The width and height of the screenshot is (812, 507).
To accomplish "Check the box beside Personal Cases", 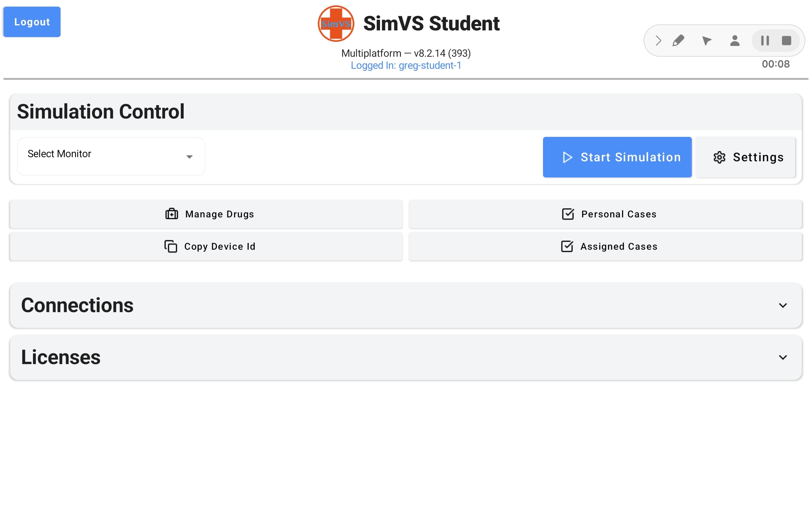I will click(567, 214).
